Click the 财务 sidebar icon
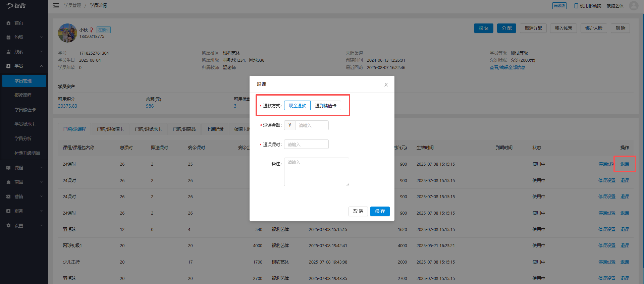The width and height of the screenshot is (644, 284). point(8,211)
